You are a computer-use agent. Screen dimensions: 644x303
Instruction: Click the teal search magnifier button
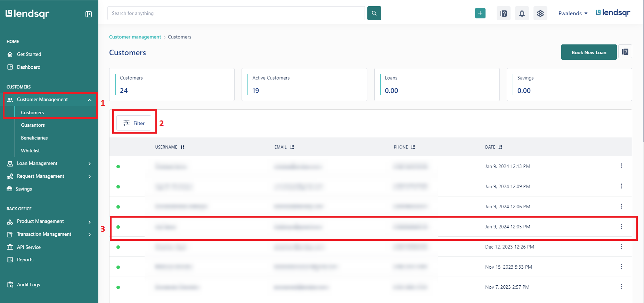click(x=374, y=13)
